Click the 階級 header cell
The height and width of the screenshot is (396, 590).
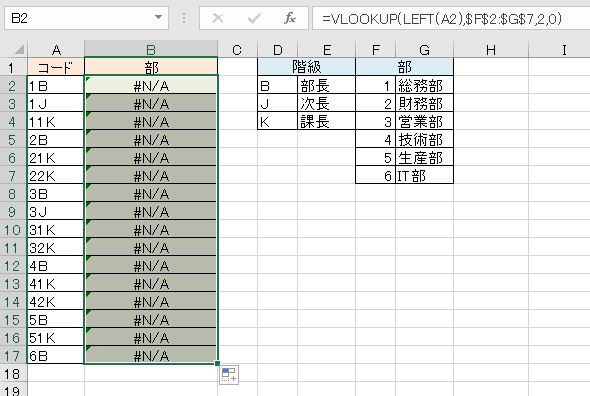tap(307, 67)
